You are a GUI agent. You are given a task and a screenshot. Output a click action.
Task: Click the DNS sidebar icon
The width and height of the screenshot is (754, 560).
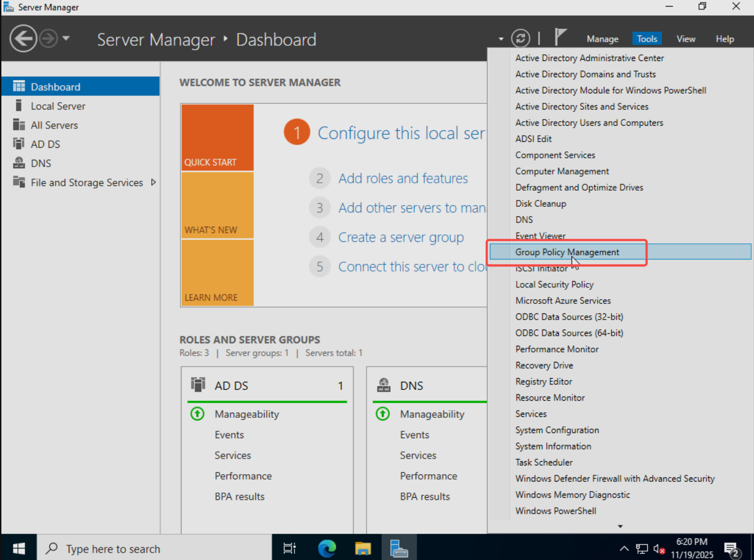(19, 163)
